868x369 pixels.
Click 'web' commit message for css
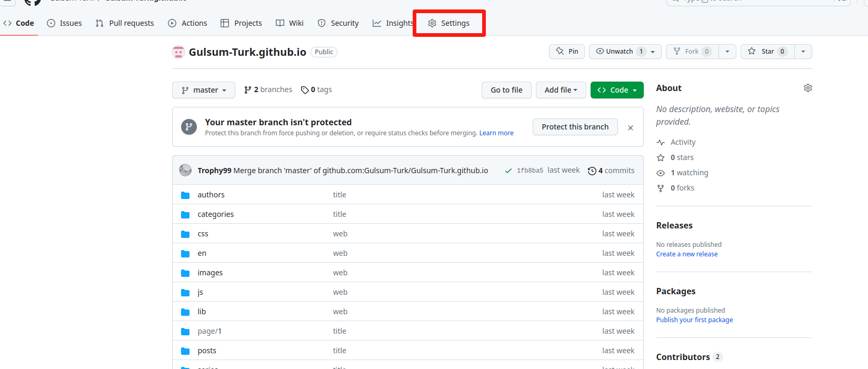pyautogui.click(x=340, y=234)
